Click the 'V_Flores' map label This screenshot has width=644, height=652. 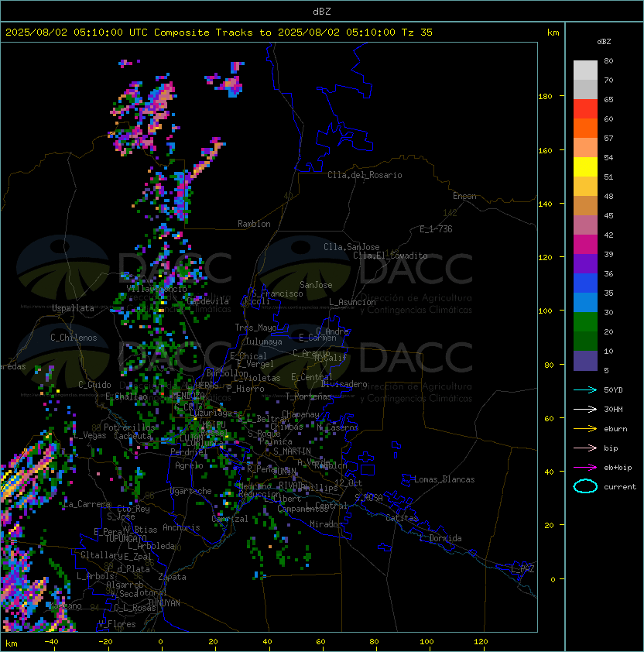[x=117, y=624]
